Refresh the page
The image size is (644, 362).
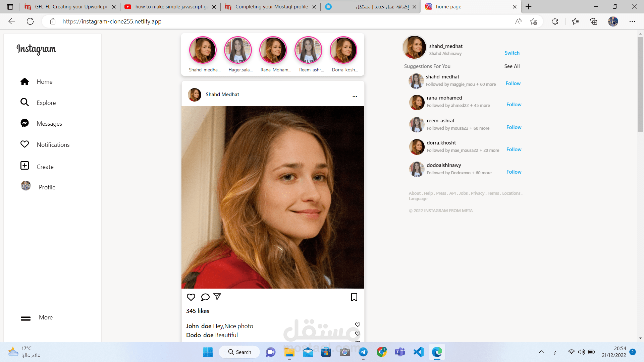point(30,21)
